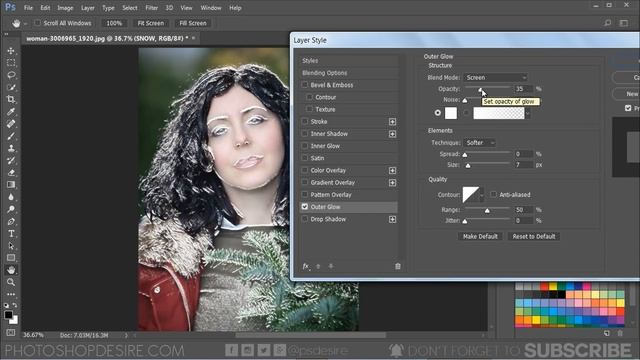Open the Technique Softer dropdown
Image resolution: width=640 pixels, height=360 pixels.
click(x=480, y=142)
